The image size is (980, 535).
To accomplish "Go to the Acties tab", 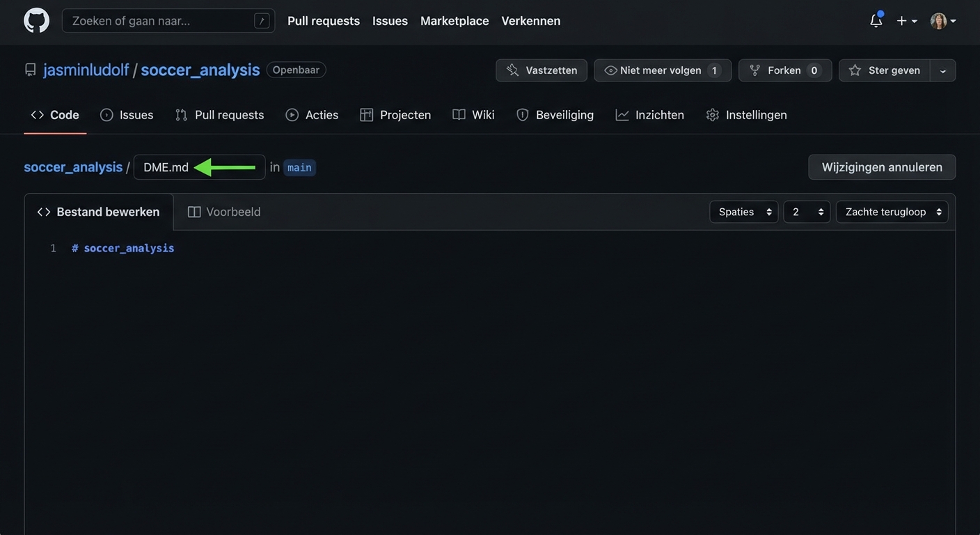I will coord(312,115).
